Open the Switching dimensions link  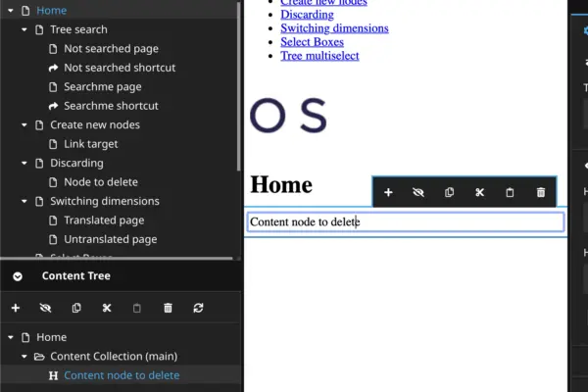(x=334, y=27)
